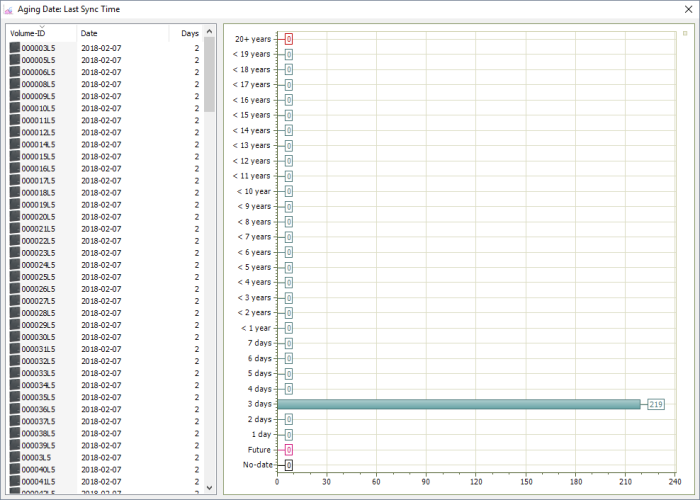Click the tape icon for volume 000041L5
This screenshot has height=500, width=700.
15,481
